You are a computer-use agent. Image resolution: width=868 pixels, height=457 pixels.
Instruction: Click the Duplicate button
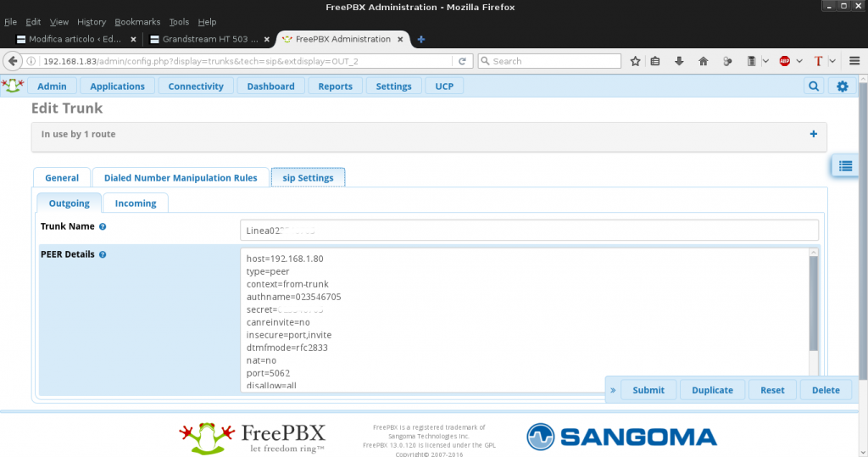(x=712, y=390)
